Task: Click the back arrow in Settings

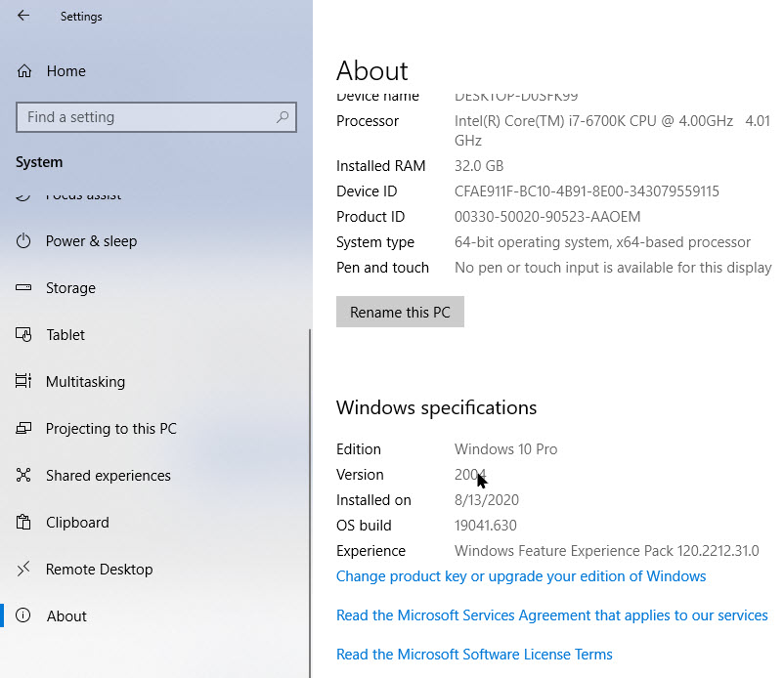Action: 23,16
